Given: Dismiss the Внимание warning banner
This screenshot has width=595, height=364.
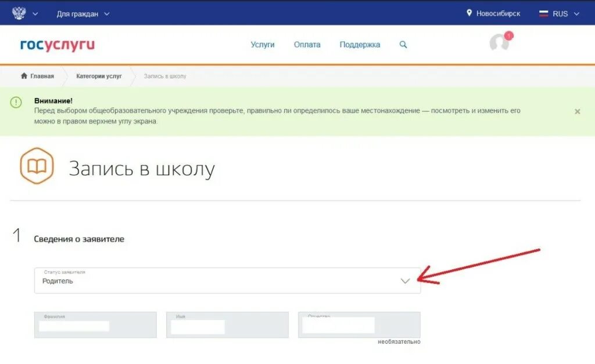Looking at the screenshot, I should coord(577,111).
